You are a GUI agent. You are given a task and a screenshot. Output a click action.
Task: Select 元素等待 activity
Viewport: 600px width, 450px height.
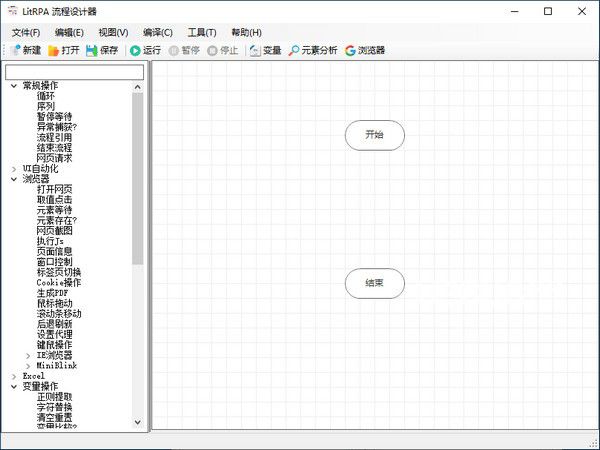(54, 210)
